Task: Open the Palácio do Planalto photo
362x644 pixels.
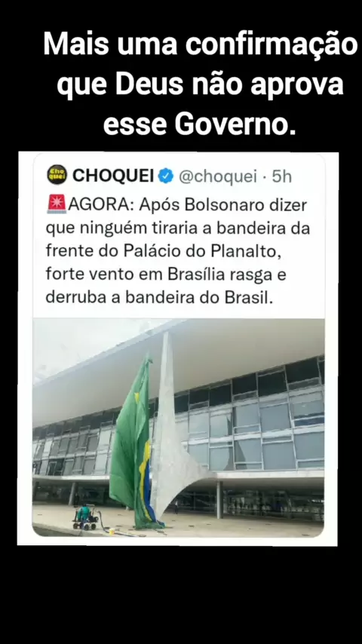Action: (x=178, y=427)
